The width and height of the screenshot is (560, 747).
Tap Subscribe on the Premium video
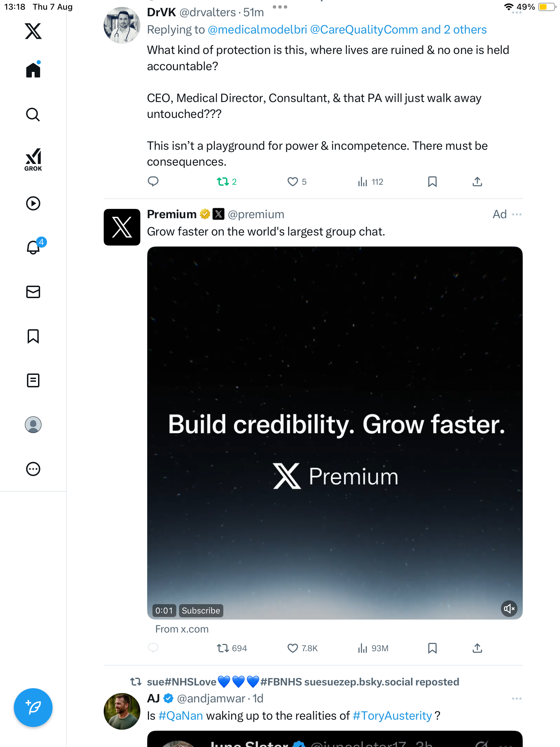point(201,611)
